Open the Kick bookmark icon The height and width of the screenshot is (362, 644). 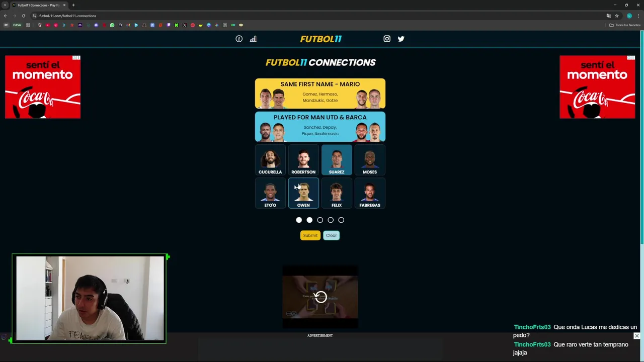[x=177, y=25]
